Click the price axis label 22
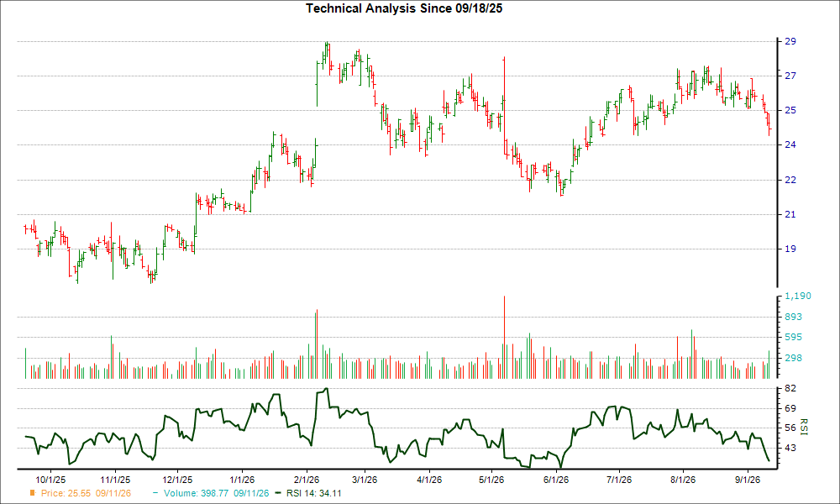 [x=790, y=180]
